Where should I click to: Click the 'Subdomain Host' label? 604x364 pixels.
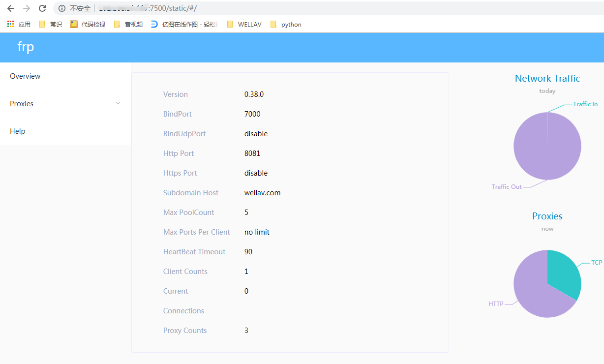tap(191, 193)
